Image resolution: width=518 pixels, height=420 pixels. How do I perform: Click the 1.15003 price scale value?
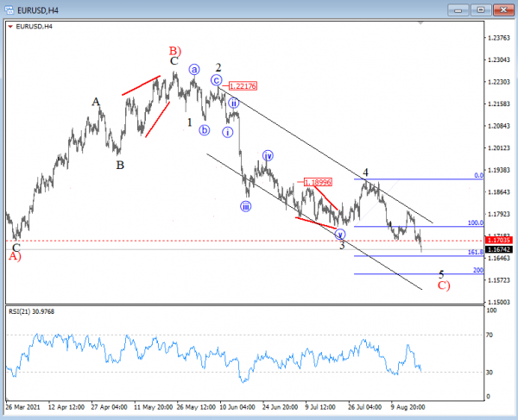tap(499, 302)
